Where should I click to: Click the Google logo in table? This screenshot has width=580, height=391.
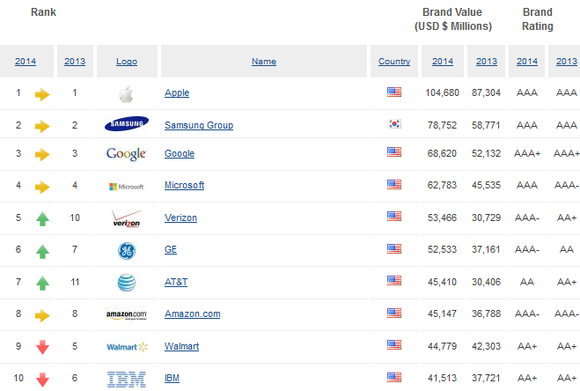tap(127, 154)
